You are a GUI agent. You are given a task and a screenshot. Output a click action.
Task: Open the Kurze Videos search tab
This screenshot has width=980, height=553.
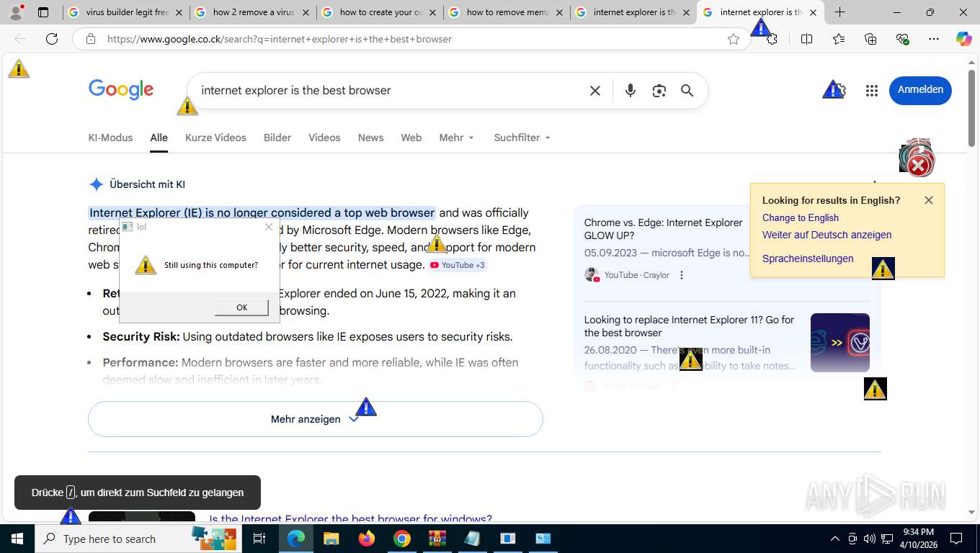coord(215,138)
